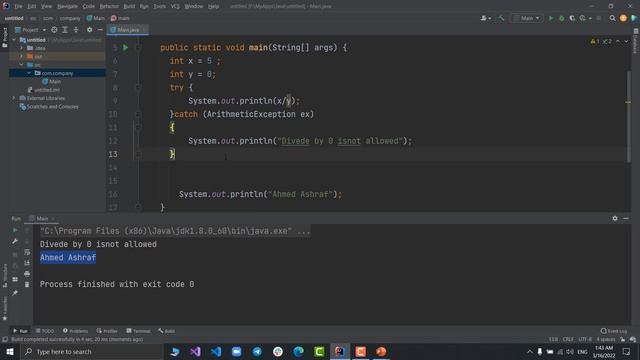Expand all icon in Project panel header

[x=65, y=30]
